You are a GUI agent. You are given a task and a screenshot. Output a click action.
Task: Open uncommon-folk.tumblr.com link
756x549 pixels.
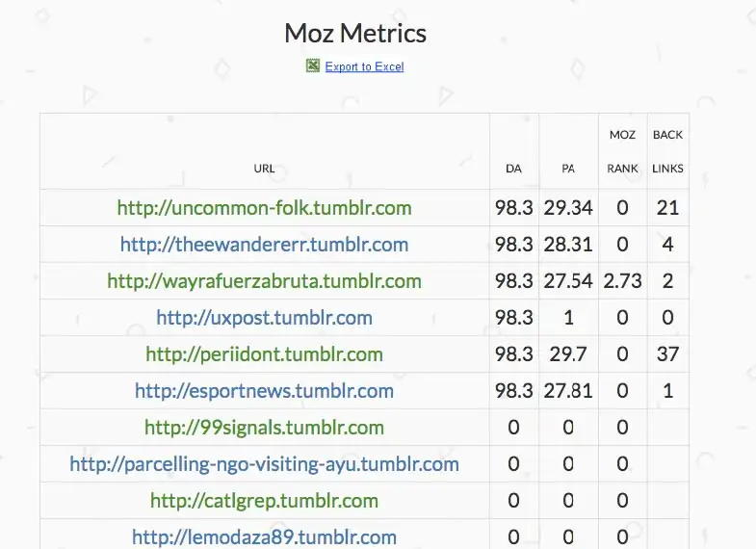264,208
